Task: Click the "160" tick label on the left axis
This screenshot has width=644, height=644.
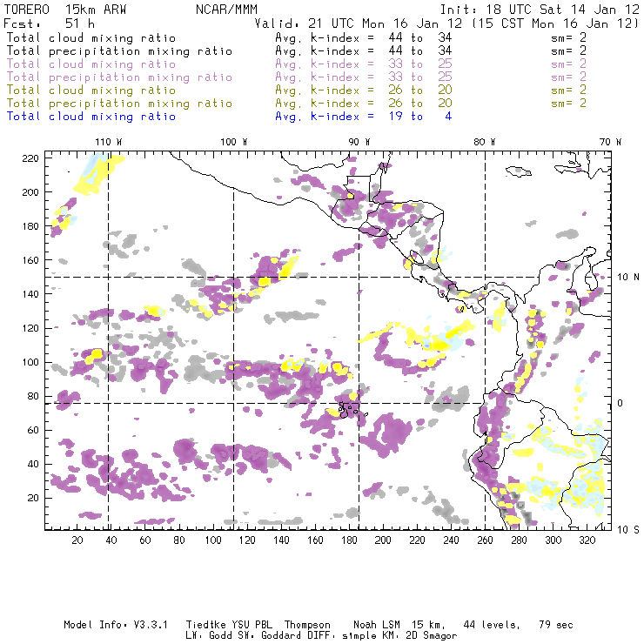Action: coord(30,260)
